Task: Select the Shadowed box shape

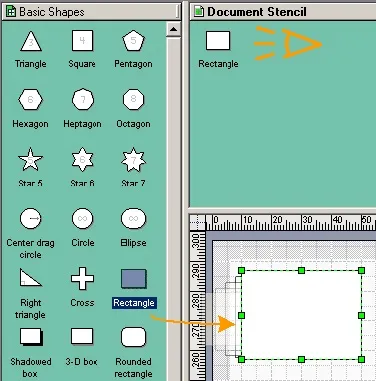Action: [x=31, y=337]
